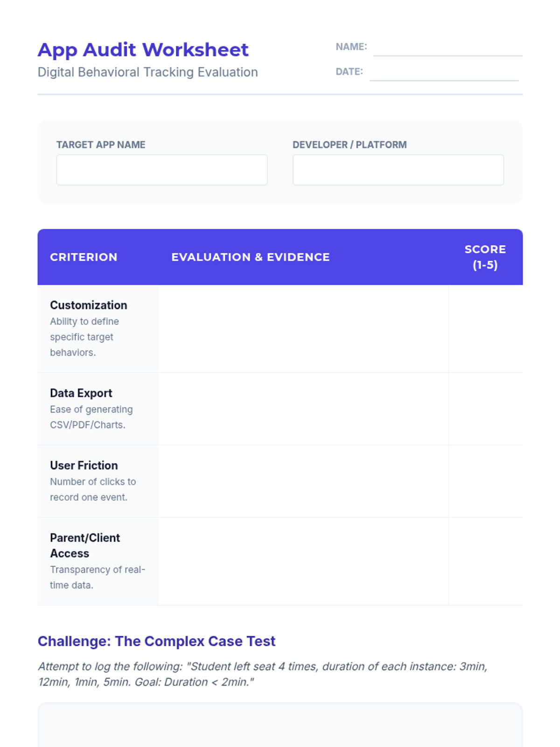Select the User Friction score cell
The height and width of the screenshot is (747, 560).
[485, 481]
